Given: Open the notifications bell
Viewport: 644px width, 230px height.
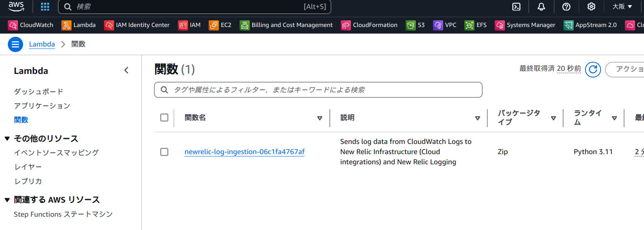Looking at the screenshot, I should pos(541,7).
